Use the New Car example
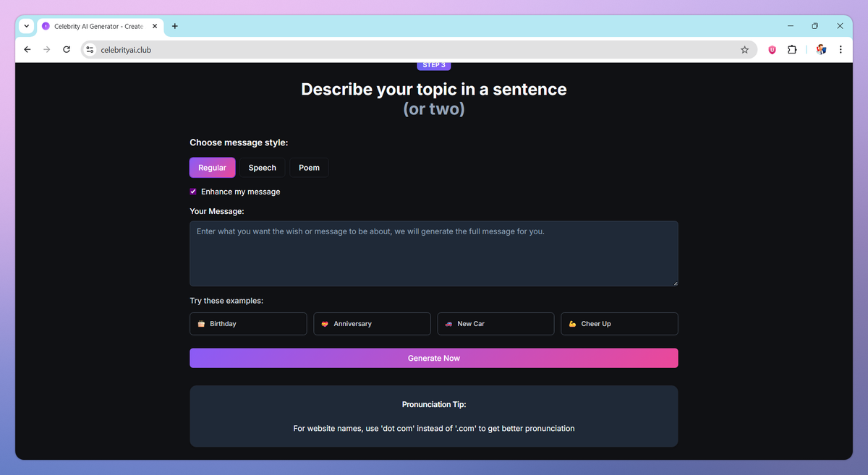The height and width of the screenshot is (475, 868). pos(495,324)
